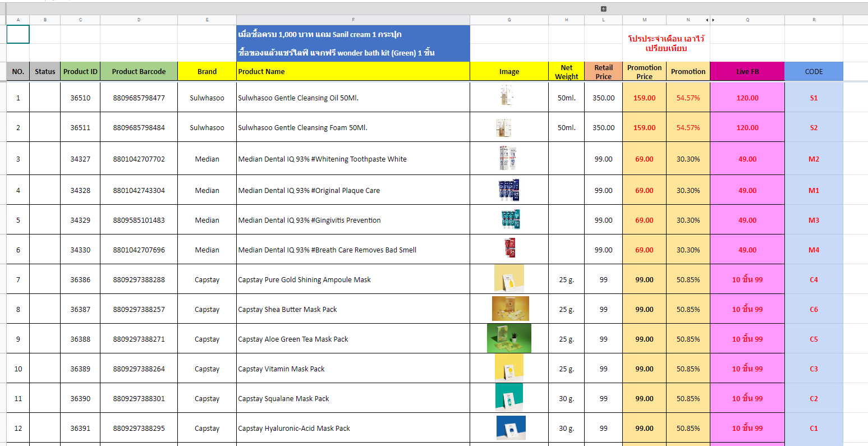Click the right hidden-columns arrow in column Q header
This screenshot has width=868, height=446.
713,20
